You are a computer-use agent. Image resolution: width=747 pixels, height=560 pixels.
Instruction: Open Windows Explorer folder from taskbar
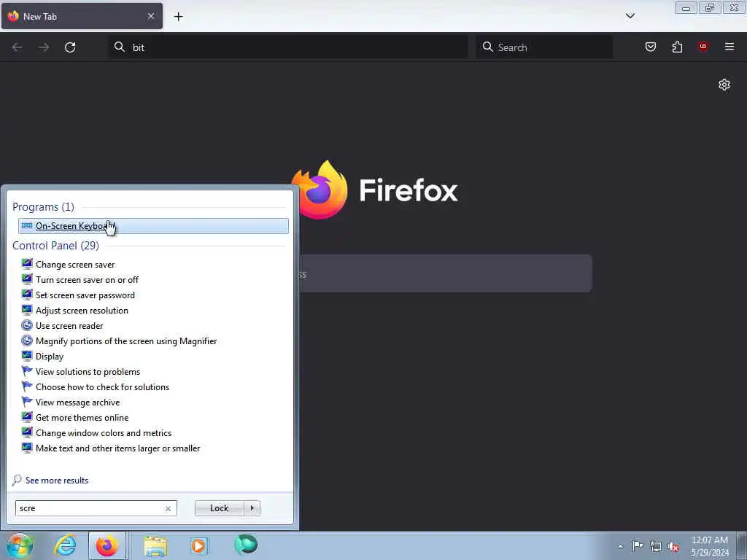pos(155,545)
